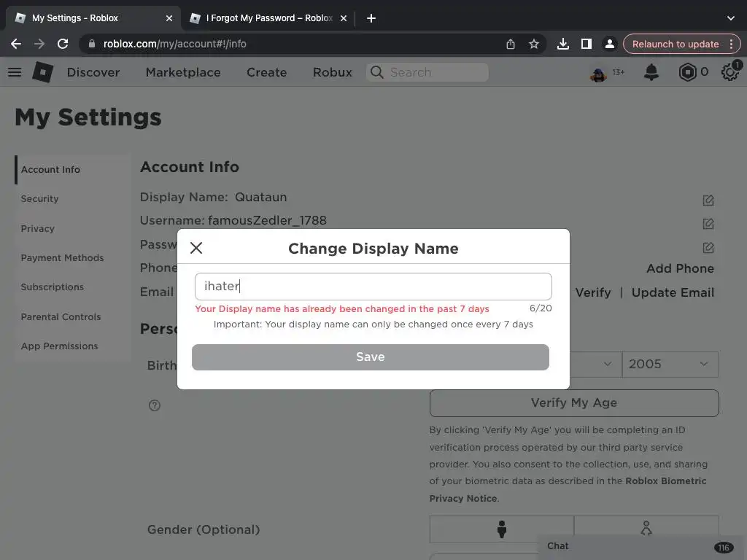
Task: Open the settings gear icon
Action: pyautogui.click(x=729, y=72)
